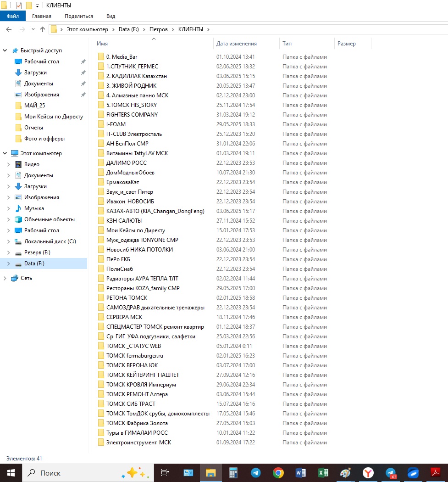Viewport: 448px width, 482px height.
Task: Click Этот компьютер in address bar
Action: click(x=87, y=29)
